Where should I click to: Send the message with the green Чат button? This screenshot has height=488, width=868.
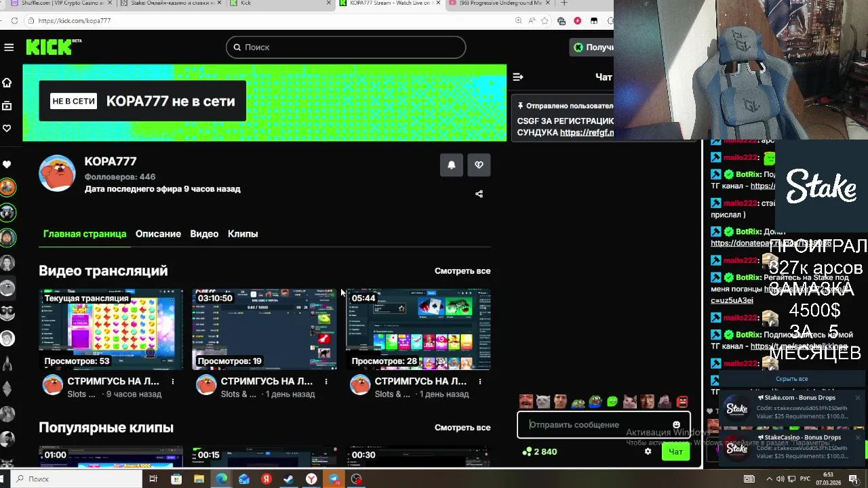point(675,451)
